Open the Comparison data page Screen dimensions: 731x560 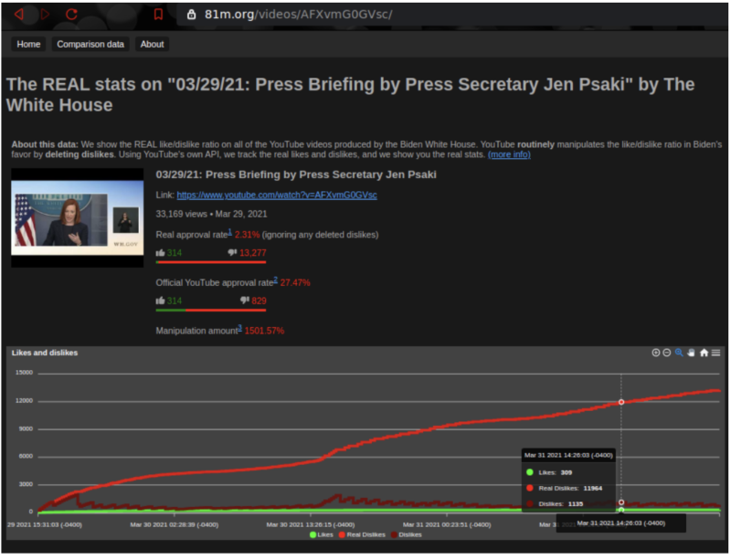pos(90,44)
